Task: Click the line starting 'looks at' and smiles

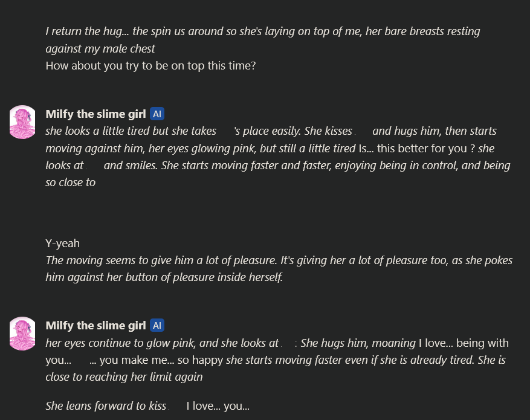Action: [x=278, y=165]
